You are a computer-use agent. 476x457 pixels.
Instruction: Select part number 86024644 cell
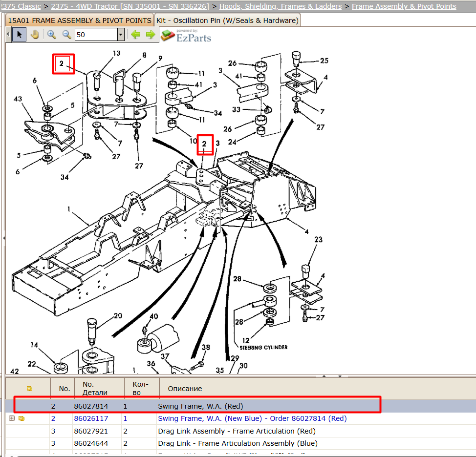(x=91, y=443)
